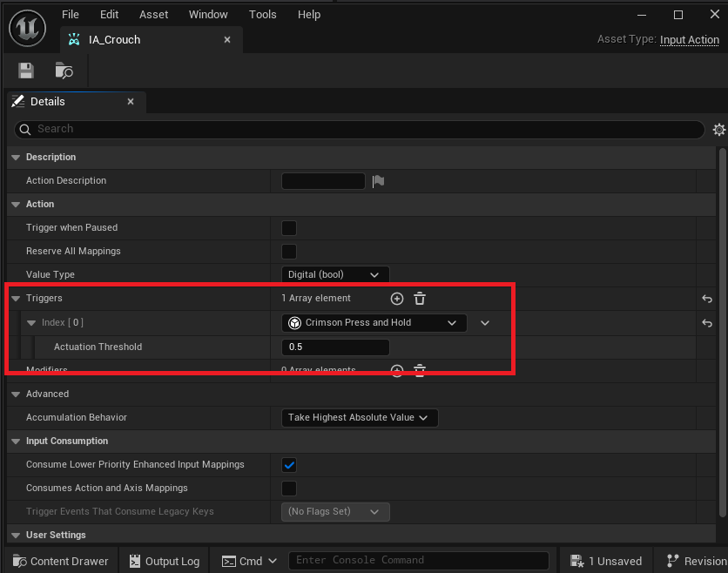Toggle Reserve All Mappings checkbox
728x573 pixels.
pos(289,252)
